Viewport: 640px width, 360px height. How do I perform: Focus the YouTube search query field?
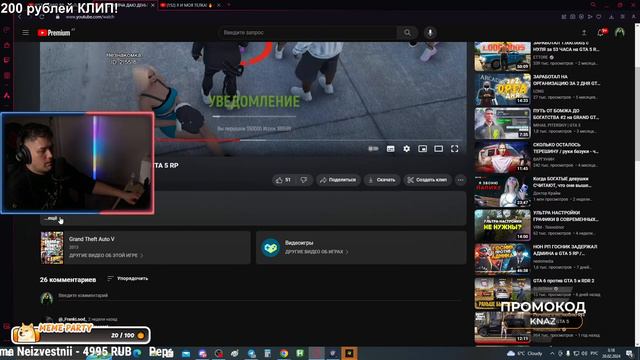308,33
